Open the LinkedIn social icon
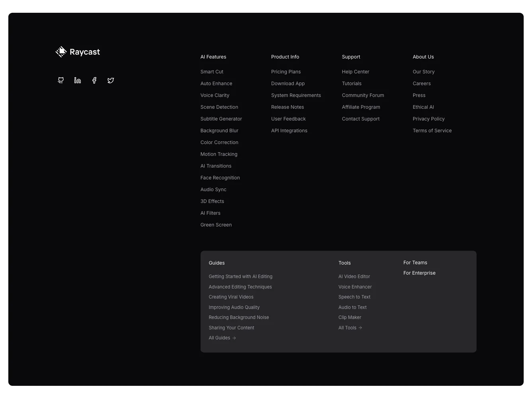The width and height of the screenshot is (532, 399). [78, 80]
